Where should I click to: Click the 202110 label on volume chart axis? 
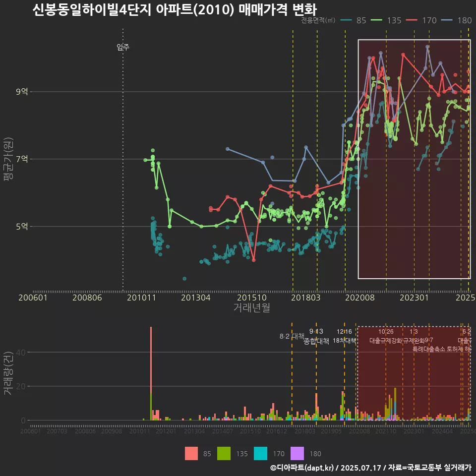[386, 431]
